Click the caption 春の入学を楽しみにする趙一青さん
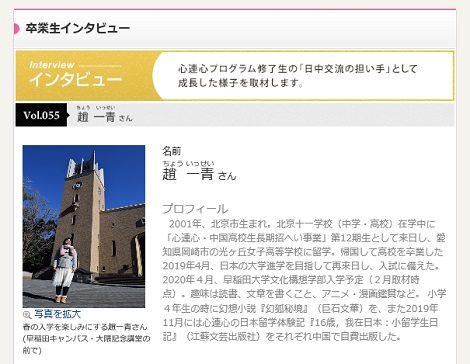This screenshot has width=470, height=364. [x=85, y=327]
